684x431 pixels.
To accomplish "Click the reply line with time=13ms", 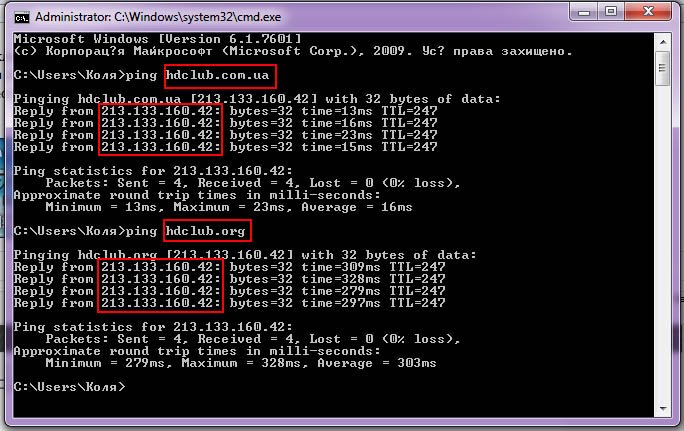I will (x=226, y=111).
